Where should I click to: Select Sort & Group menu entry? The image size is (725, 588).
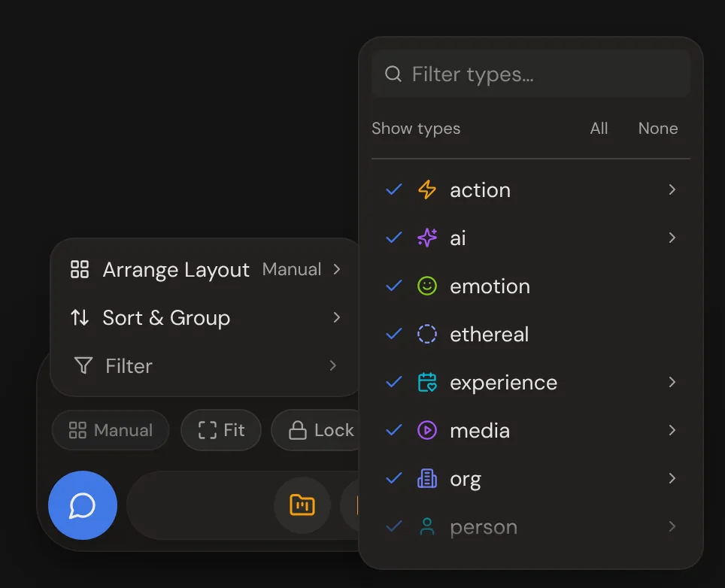coord(205,317)
